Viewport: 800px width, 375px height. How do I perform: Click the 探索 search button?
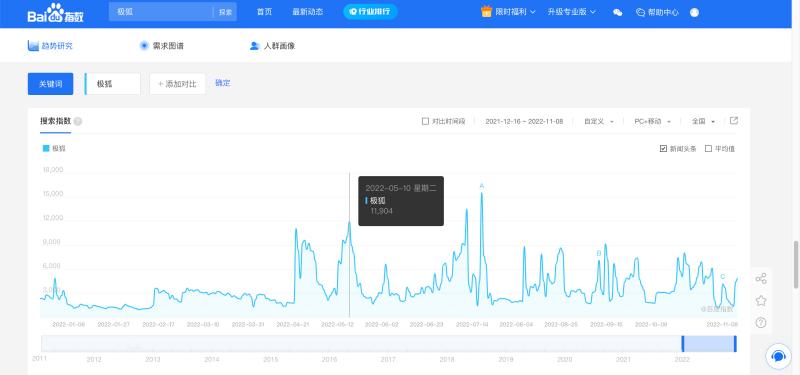click(x=226, y=12)
